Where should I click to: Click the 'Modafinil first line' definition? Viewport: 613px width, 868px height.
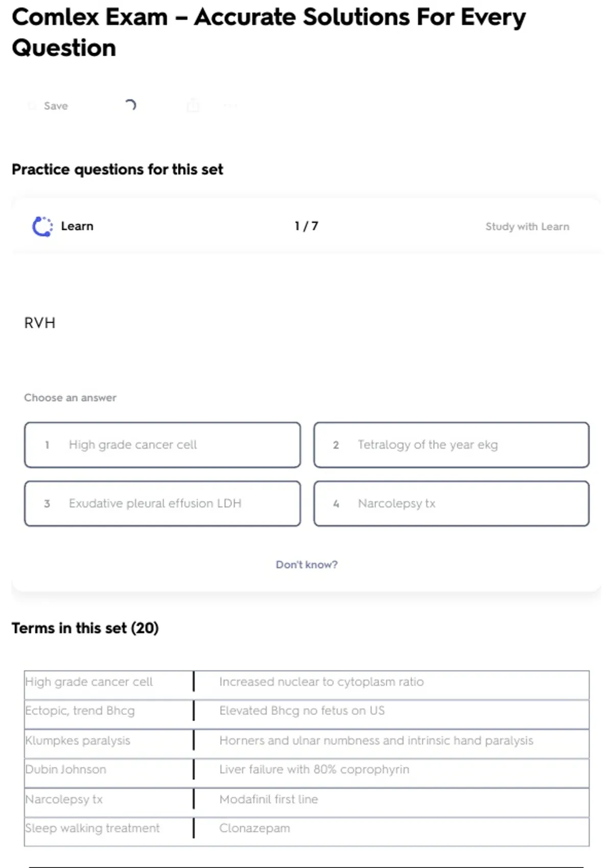coord(269,799)
